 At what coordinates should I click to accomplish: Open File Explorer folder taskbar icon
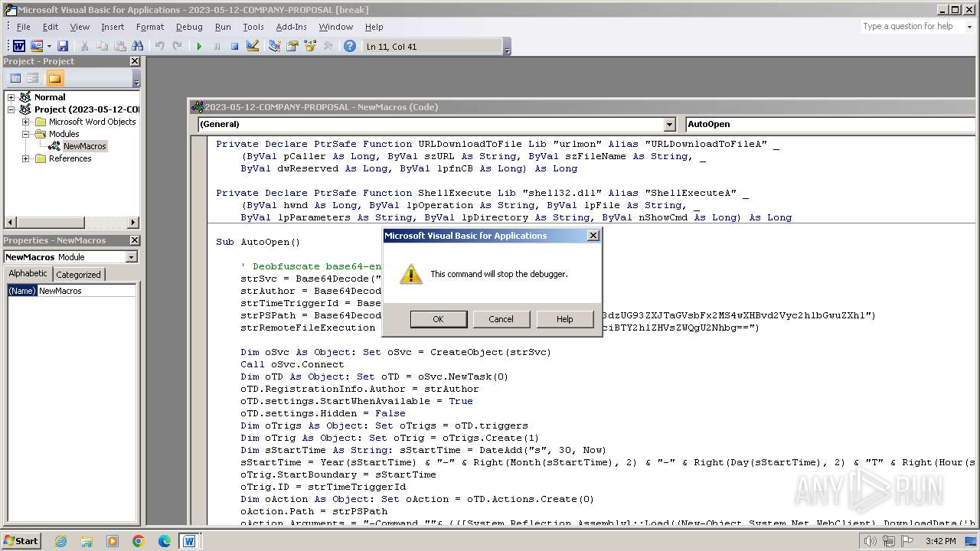87,541
